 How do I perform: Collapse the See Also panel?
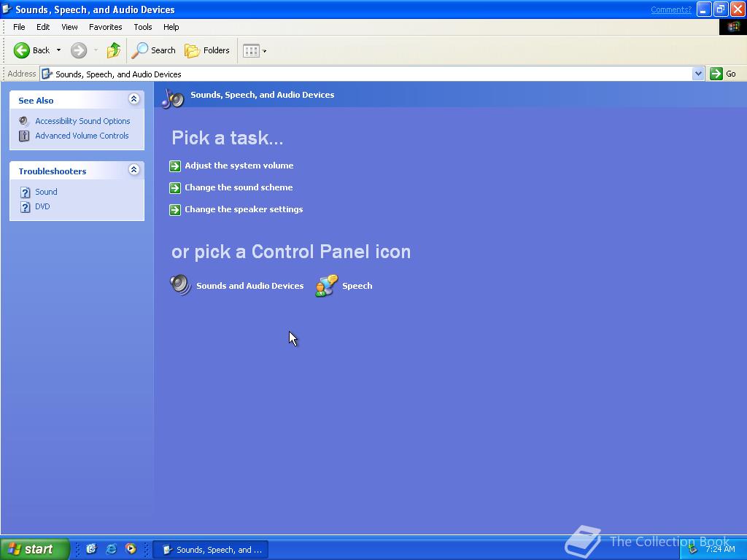pos(134,99)
